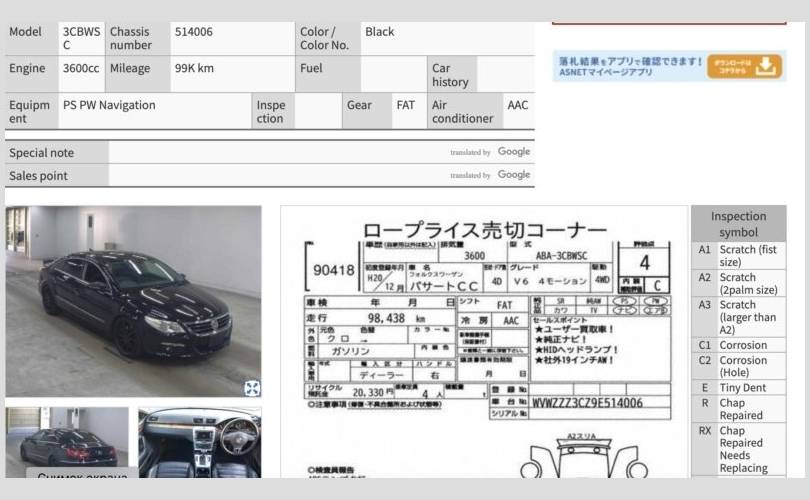Select the RX Chap Repaired Needs Replacing row
Screen dimensions: 810x500
(738, 449)
